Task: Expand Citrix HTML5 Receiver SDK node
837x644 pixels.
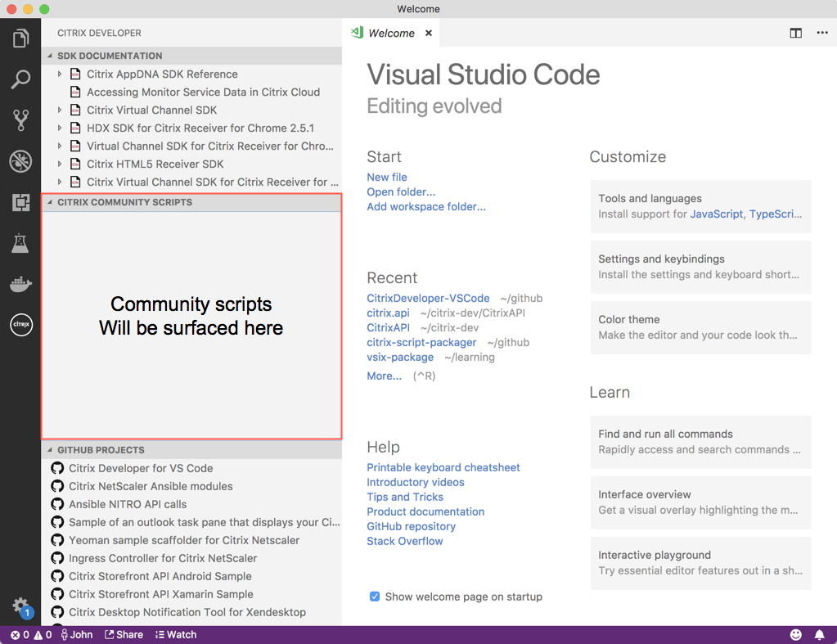Action: (x=60, y=164)
